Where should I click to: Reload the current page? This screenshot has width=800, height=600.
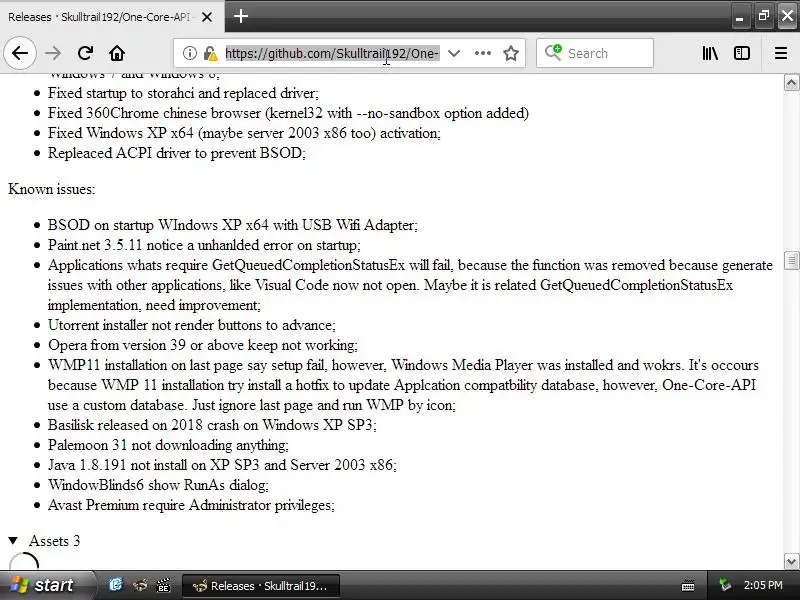pyautogui.click(x=85, y=53)
